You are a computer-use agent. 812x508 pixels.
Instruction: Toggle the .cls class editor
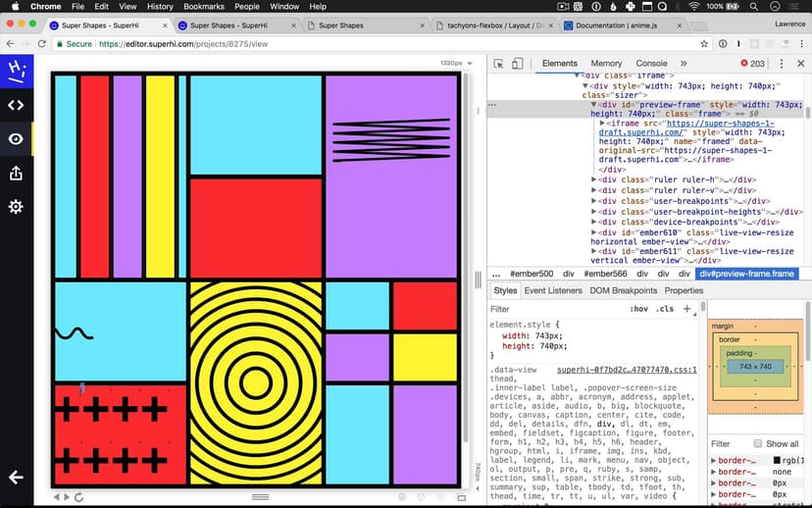click(665, 309)
